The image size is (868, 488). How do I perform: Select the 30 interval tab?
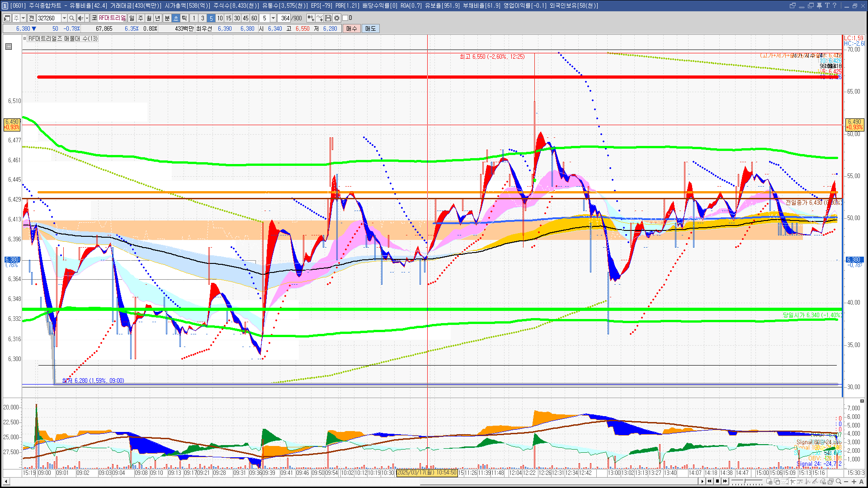tap(237, 18)
